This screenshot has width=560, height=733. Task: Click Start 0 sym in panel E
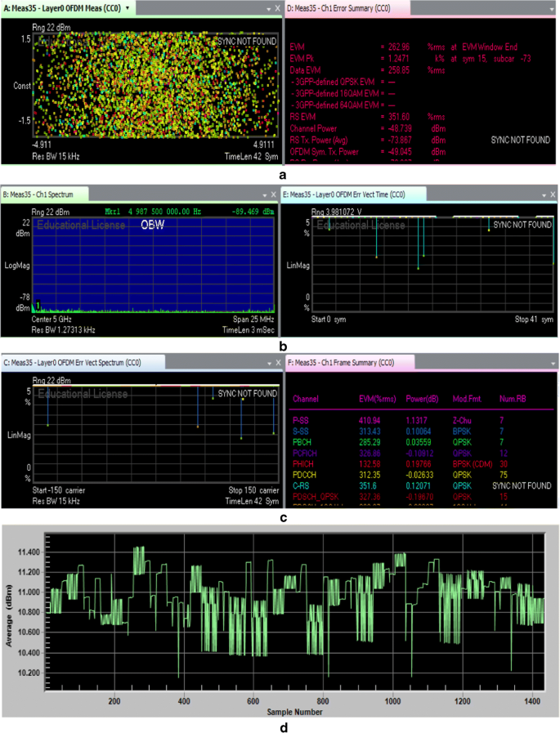coord(329,320)
